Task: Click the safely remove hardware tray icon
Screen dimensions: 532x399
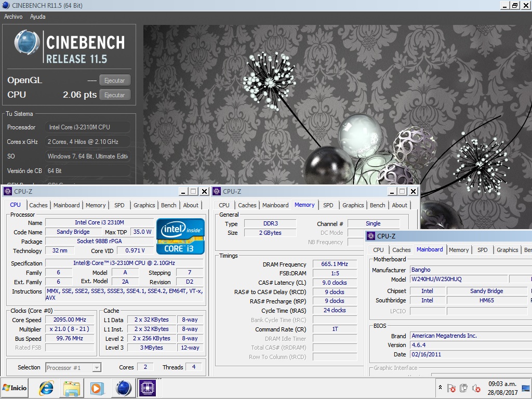Action: [x=463, y=388]
